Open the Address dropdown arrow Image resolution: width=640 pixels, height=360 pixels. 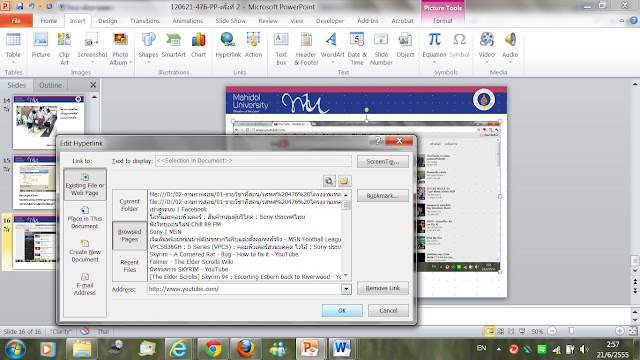(346, 289)
